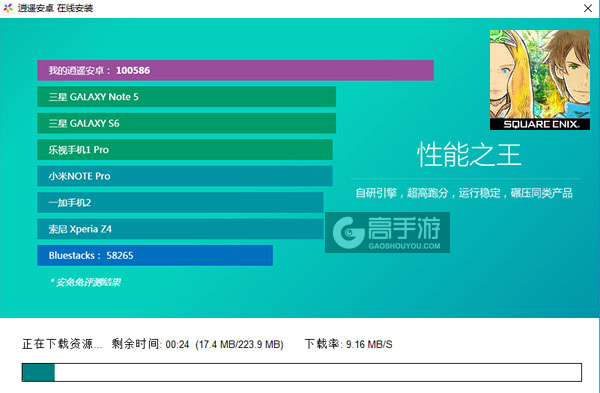Select the 一加手机2 bar

tap(180, 202)
